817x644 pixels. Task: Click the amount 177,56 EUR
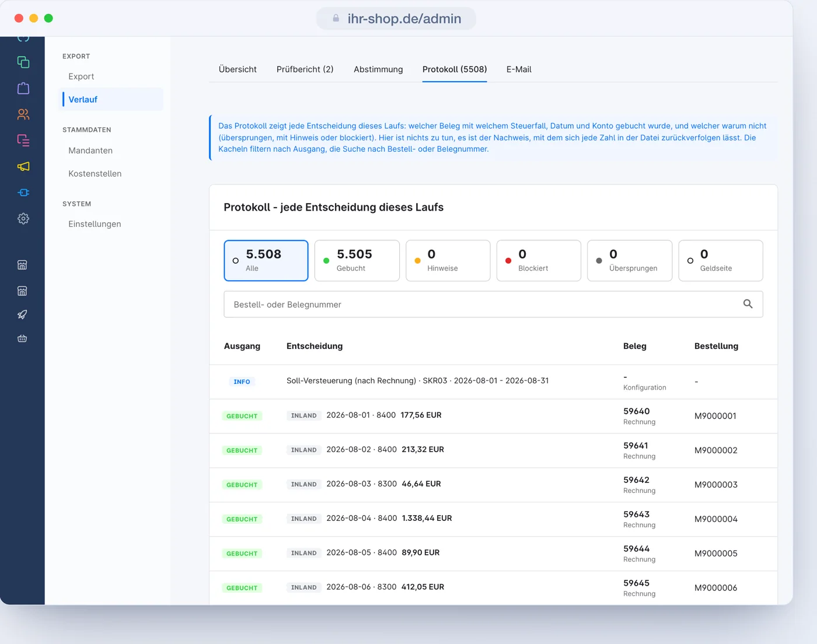point(421,415)
